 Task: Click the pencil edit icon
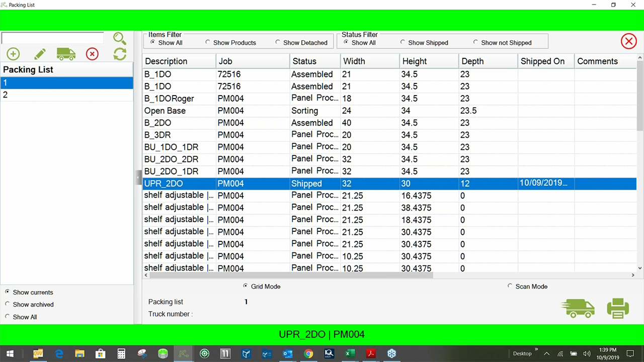coord(40,54)
